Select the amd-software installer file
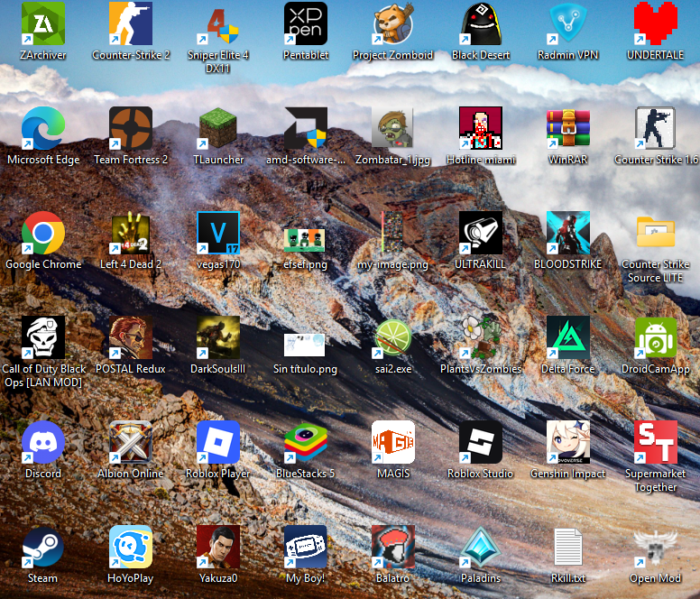700x599 pixels. (x=306, y=128)
